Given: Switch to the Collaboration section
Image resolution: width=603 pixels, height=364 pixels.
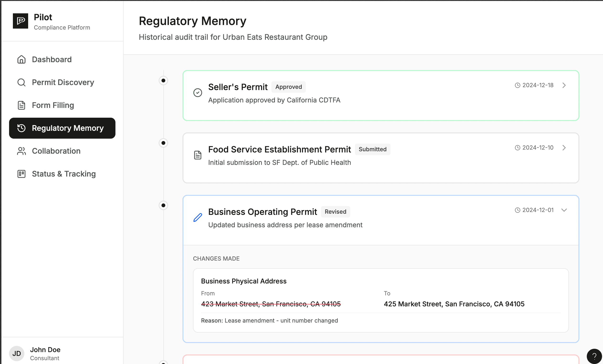Looking at the screenshot, I should click(x=56, y=151).
